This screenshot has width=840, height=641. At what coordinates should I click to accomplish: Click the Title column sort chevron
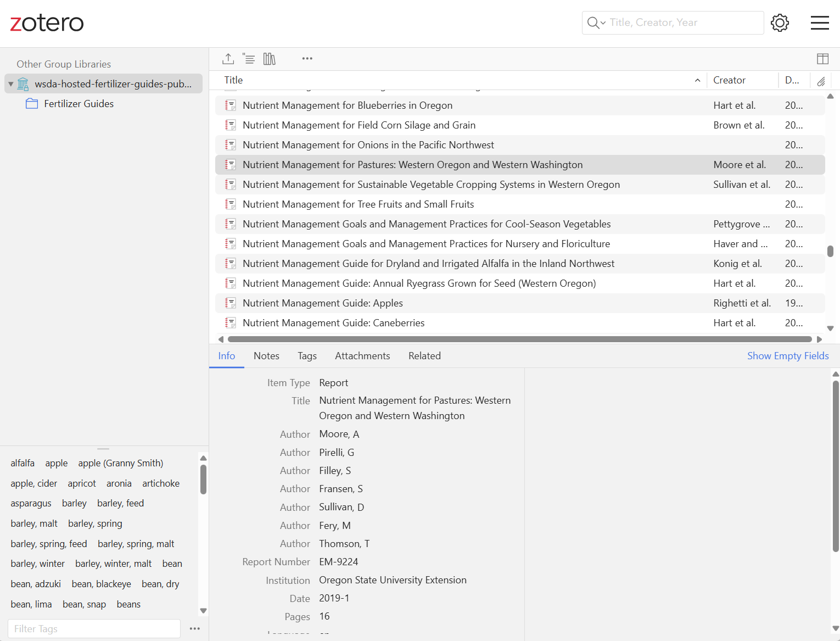click(x=697, y=80)
